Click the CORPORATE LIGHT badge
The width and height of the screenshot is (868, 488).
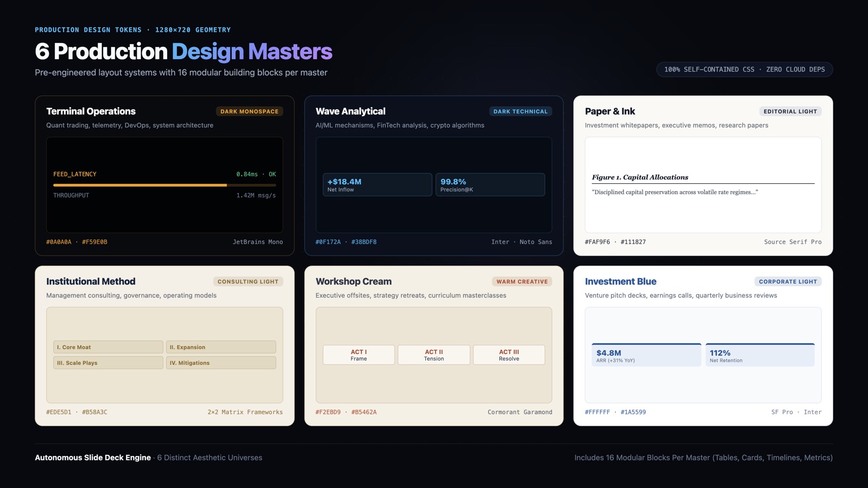pyautogui.click(x=788, y=281)
